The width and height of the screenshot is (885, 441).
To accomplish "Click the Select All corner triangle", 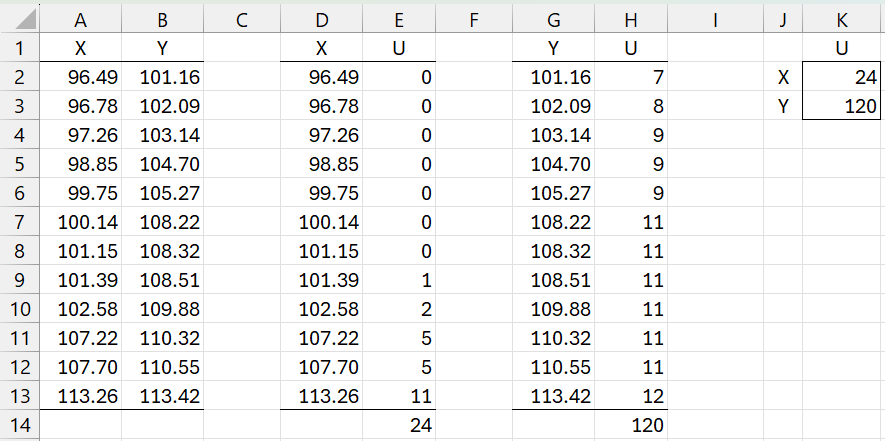I will point(20,17).
